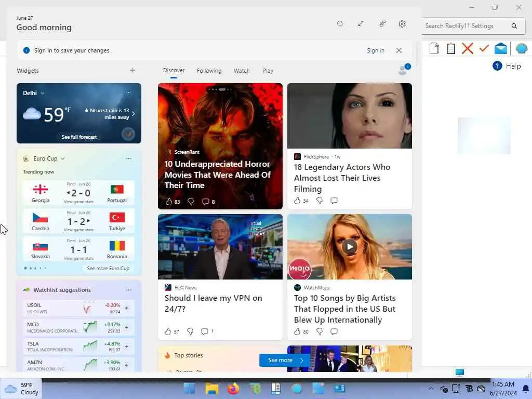Switch to Following tab
This screenshot has height=399, width=532.
pos(209,71)
